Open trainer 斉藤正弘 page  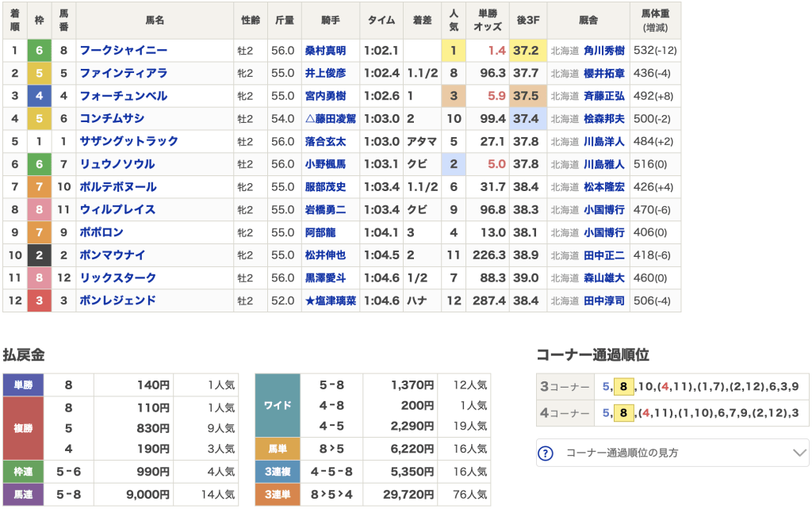[x=604, y=96]
